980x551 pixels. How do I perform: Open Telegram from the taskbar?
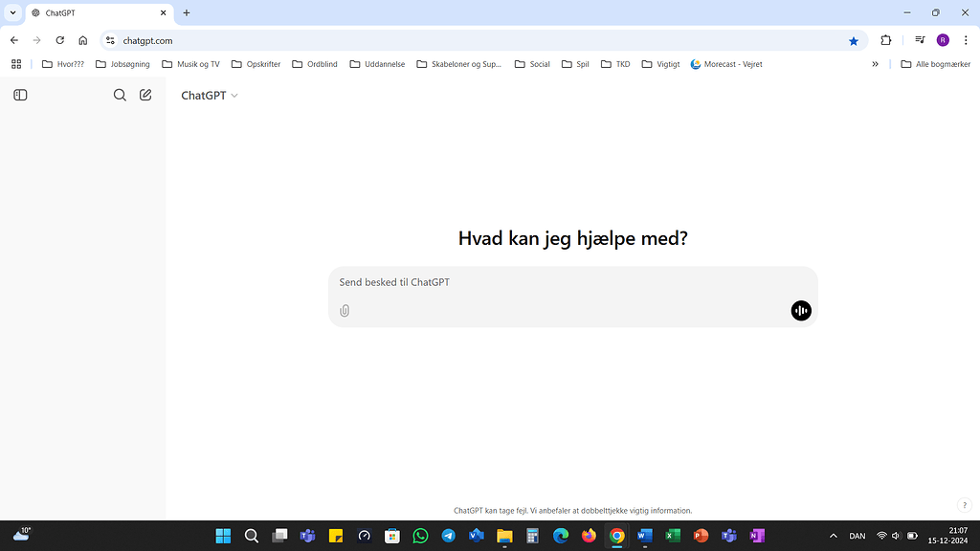click(448, 536)
